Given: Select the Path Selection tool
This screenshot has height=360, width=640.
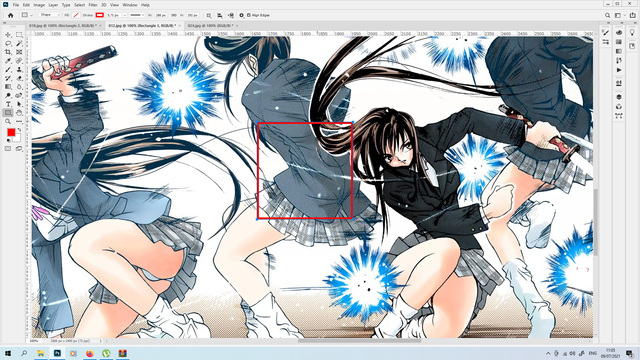Looking at the screenshot, I should (x=19, y=104).
